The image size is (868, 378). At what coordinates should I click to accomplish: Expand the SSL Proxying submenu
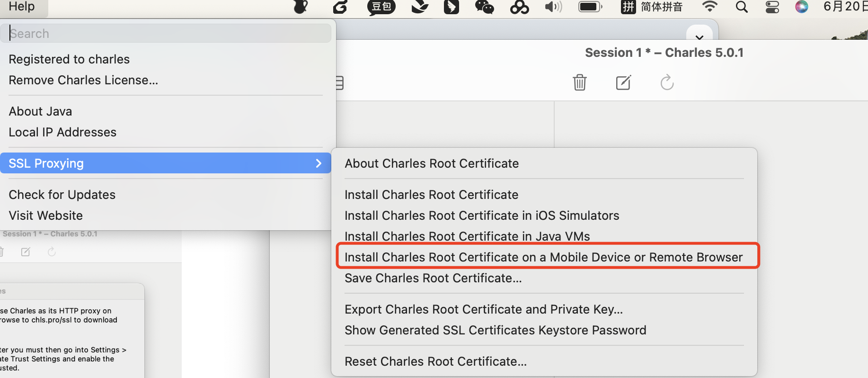(166, 163)
